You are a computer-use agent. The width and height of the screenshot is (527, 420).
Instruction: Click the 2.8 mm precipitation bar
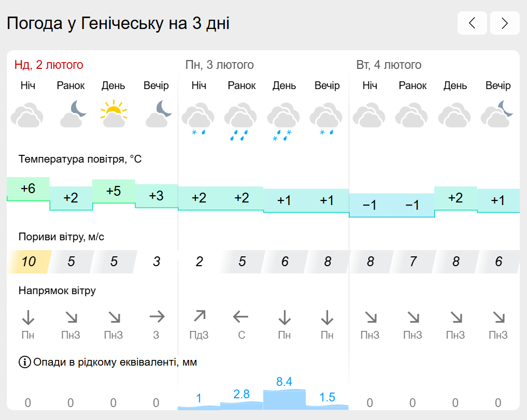[x=241, y=405]
